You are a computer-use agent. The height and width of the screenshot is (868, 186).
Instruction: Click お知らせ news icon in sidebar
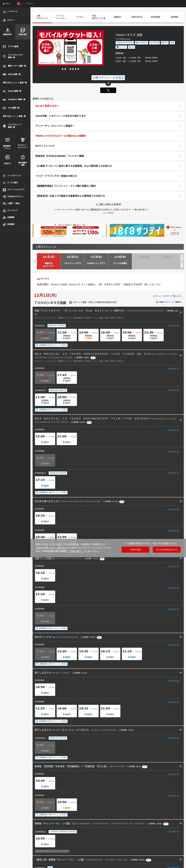(x=7, y=157)
